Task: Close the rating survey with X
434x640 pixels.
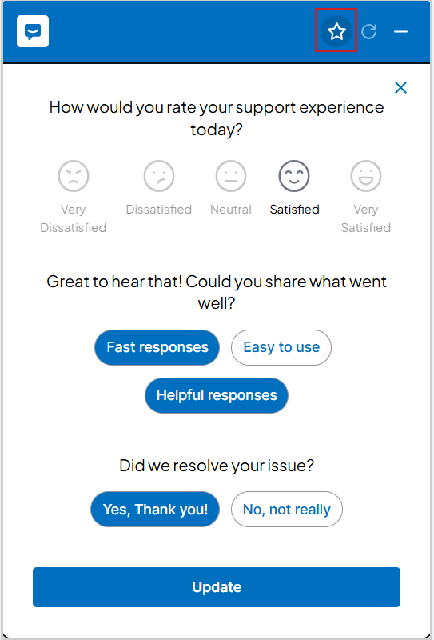Action: [x=401, y=87]
